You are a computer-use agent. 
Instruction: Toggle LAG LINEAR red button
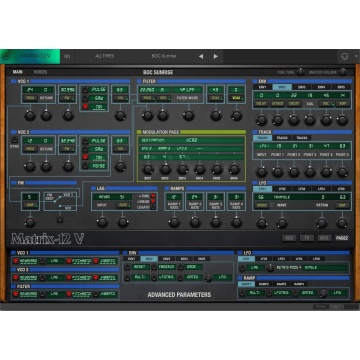153,201
